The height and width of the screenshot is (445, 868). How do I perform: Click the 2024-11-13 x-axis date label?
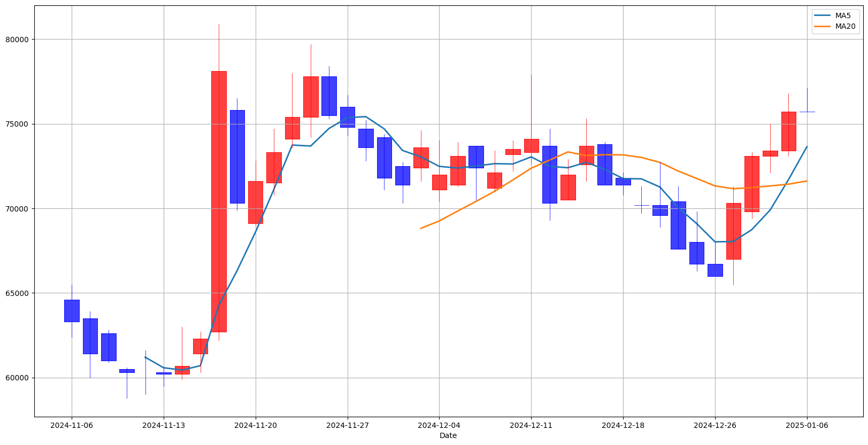pyautogui.click(x=164, y=426)
